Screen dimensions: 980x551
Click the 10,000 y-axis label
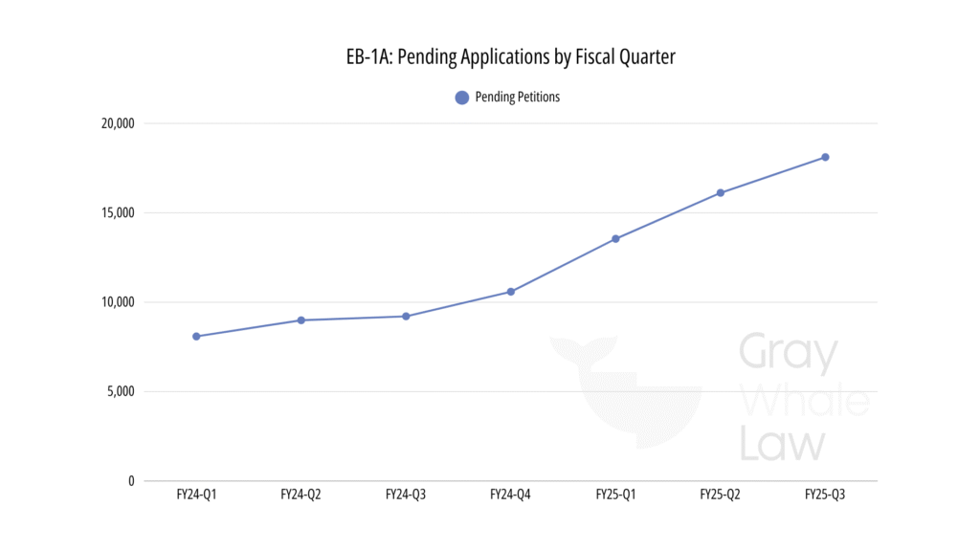click(118, 302)
